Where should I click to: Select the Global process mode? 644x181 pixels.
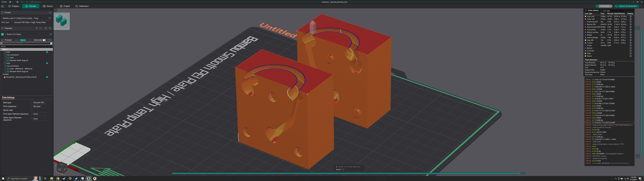16,40
